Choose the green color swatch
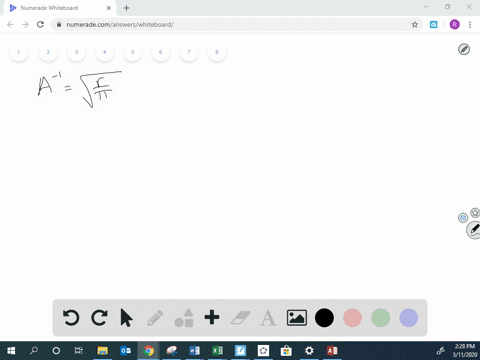The width and height of the screenshot is (480, 360). pos(380,318)
